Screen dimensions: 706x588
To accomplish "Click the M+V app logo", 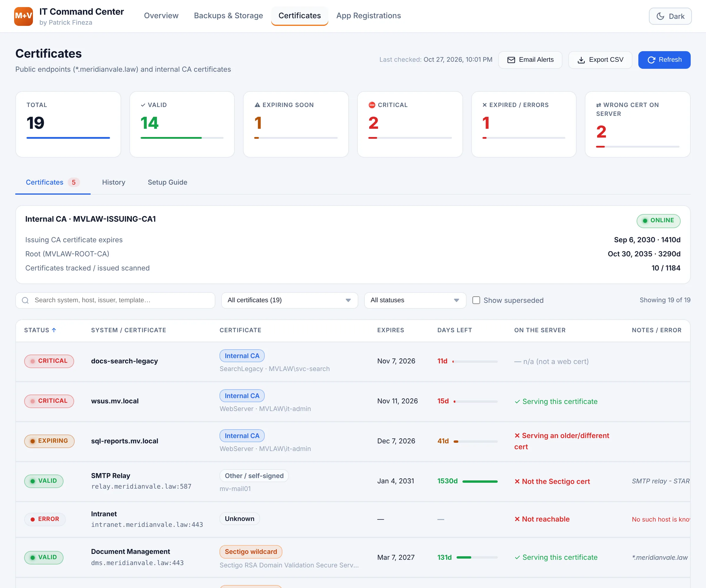I will click(x=23, y=16).
